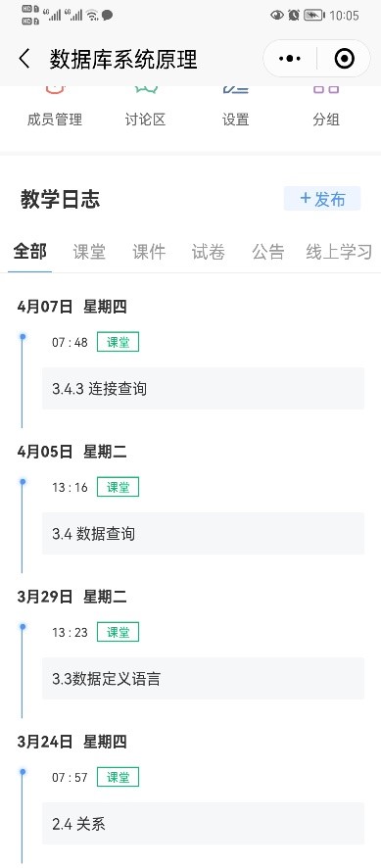Go back using the arrow beside 数据库系统原理
Image resolution: width=381 pixels, height=868 pixels.
tap(24, 59)
